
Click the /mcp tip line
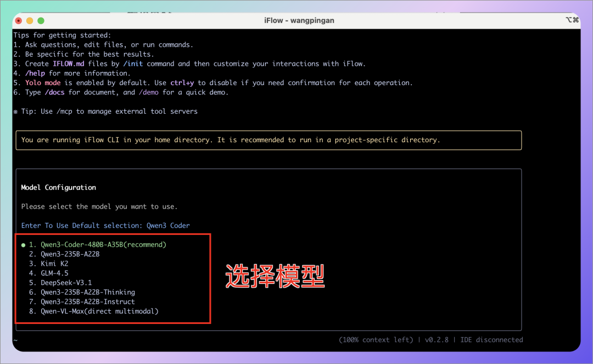[x=105, y=111]
